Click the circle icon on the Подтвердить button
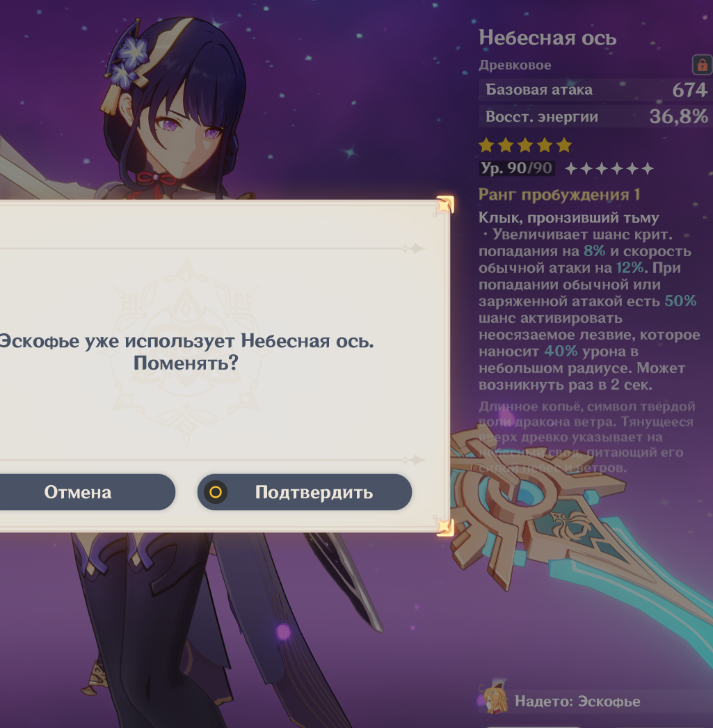Screen dimensions: 713x728 [216, 492]
